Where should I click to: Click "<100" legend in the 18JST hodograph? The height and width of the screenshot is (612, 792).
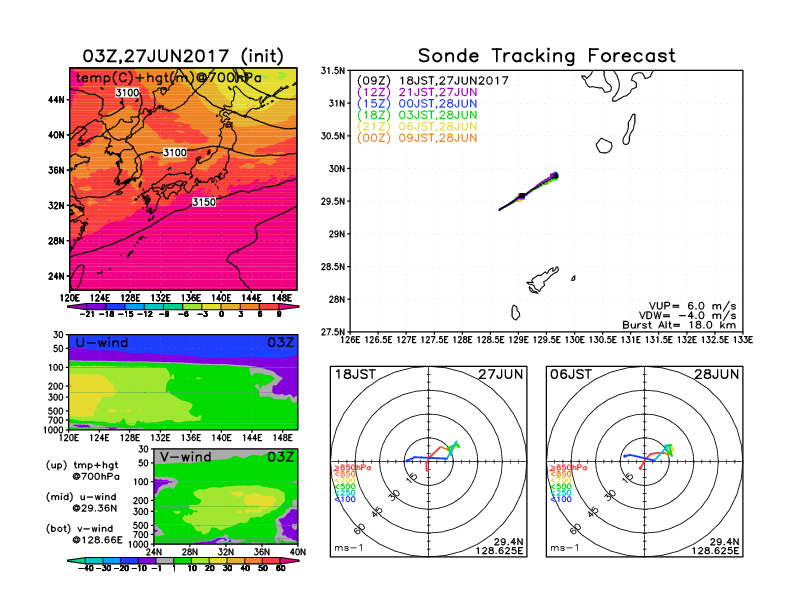click(345, 499)
